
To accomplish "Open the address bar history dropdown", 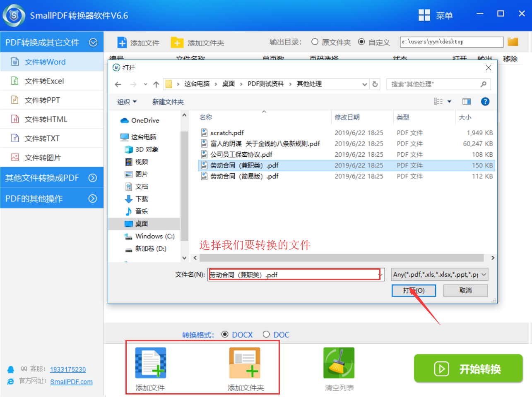I will pos(365,84).
